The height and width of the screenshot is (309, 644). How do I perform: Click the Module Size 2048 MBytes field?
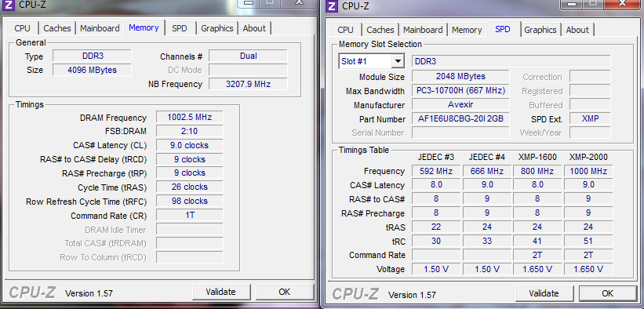click(x=460, y=76)
